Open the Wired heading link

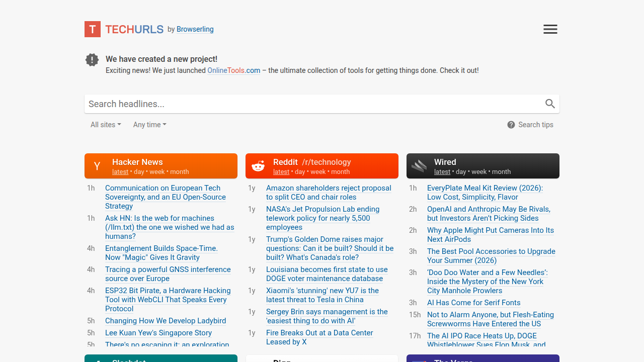point(445,162)
